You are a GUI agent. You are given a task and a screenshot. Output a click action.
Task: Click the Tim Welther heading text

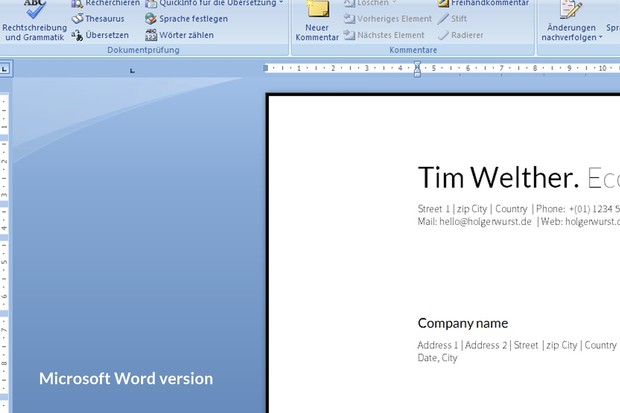499,177
